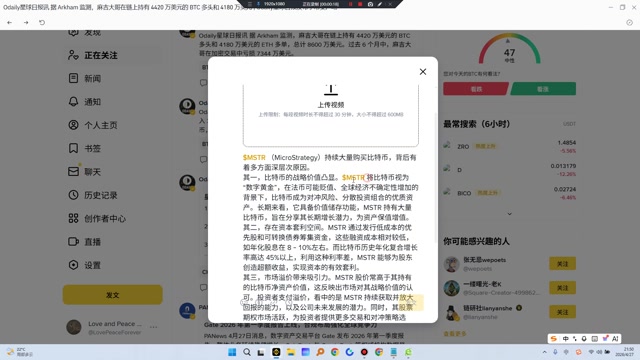
Task: Click 查看更多 under suggested people
Action: 455,334
